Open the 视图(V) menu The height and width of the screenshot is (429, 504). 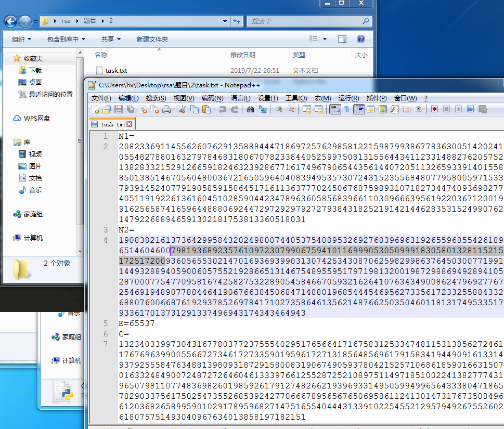click(184, 98)
